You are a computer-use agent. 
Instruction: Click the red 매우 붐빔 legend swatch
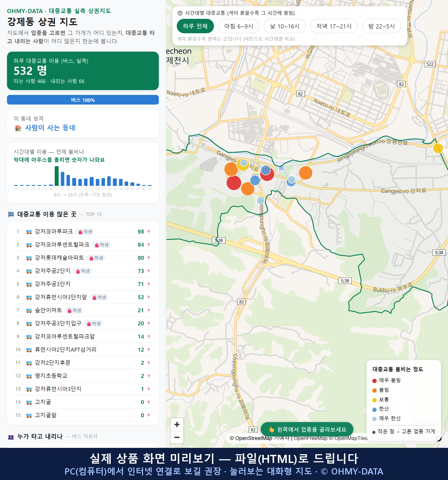coord(374,381)
